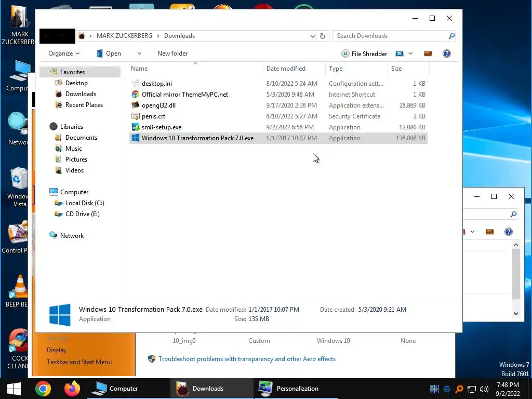Viewport: 532px width, 399px height.
Task: Open the File Shredder toolbar button
Action: tap(364, 54)
